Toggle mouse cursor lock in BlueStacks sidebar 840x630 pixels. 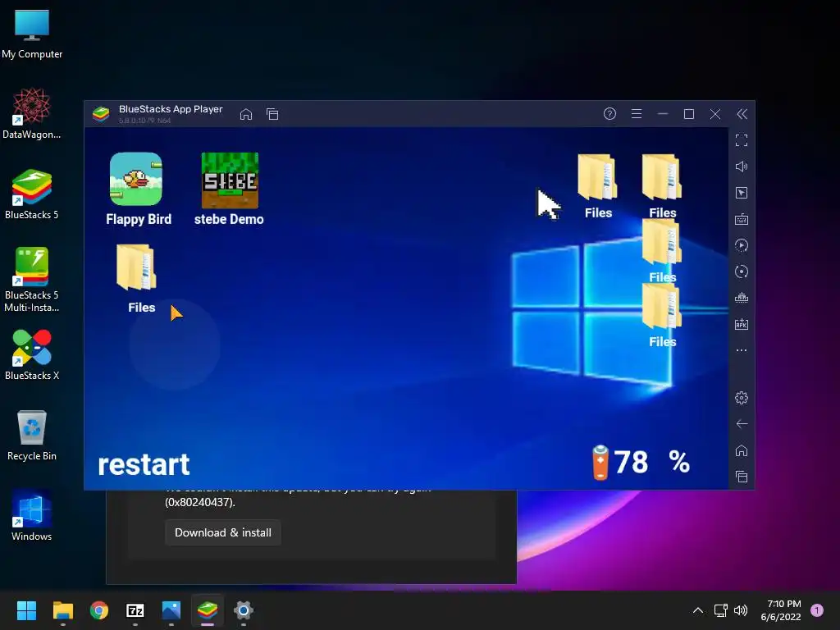tap(742, 193)
